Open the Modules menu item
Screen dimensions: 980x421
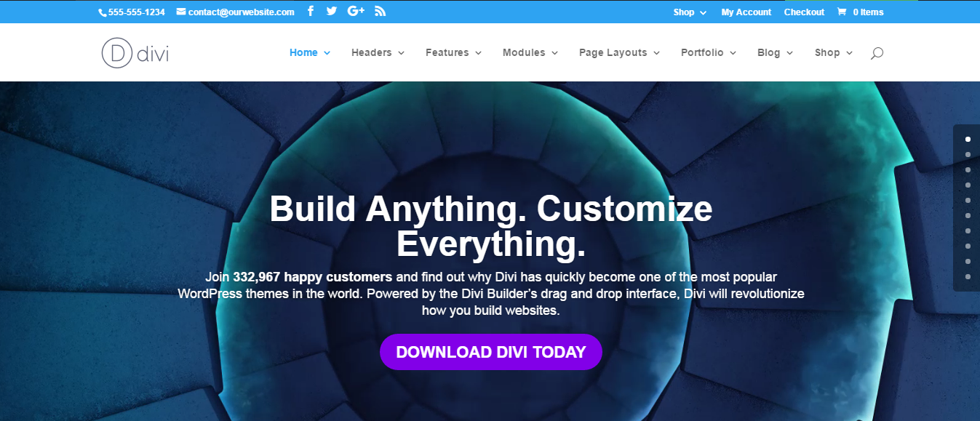click(530, 52)
